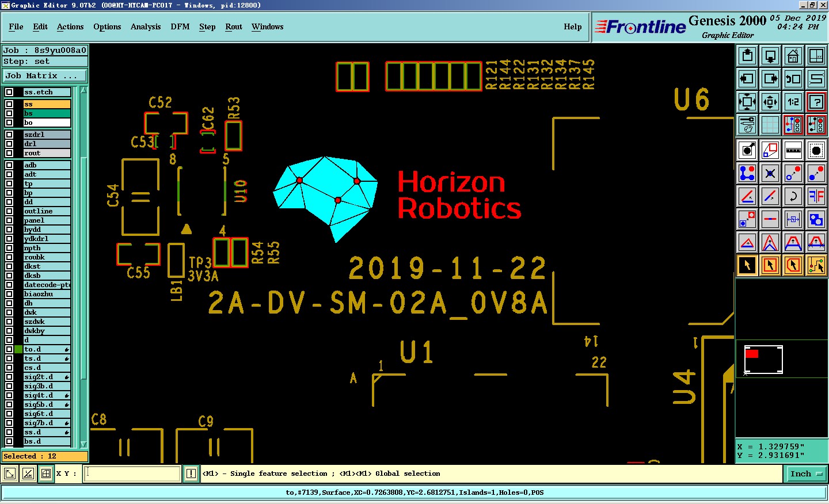The image size is (829, 504).
Task: Open the Rout menu
Action: (x=234, y=26)
